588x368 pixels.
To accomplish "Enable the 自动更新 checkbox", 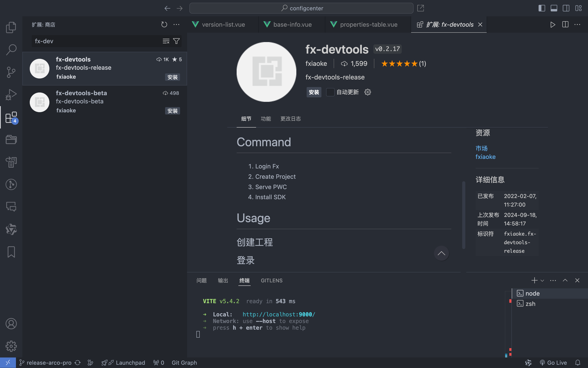I will click(330, 92).
